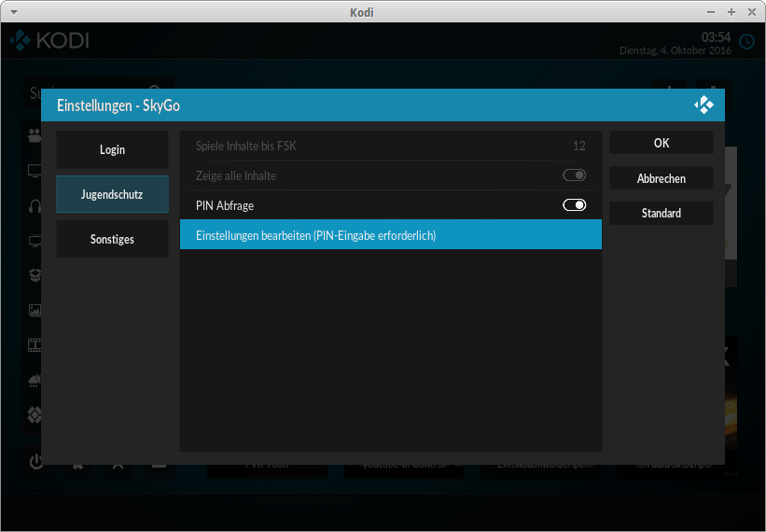Open the open-box add-ons sidebar icon
The width and height of the screenshot is (766, 532).
point(35,275)
